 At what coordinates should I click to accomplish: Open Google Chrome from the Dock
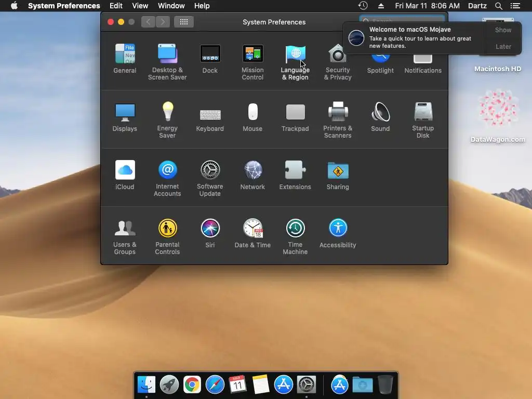point(192,385)
